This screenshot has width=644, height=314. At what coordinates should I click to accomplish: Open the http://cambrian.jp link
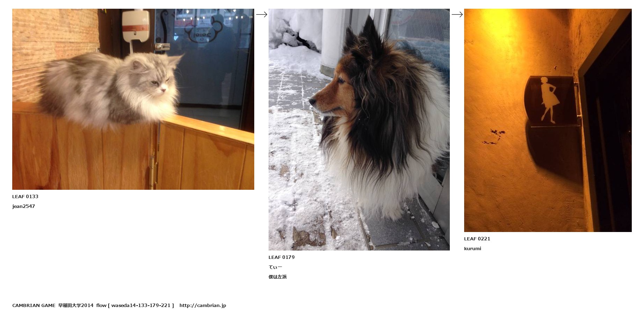tap(203, 305)
